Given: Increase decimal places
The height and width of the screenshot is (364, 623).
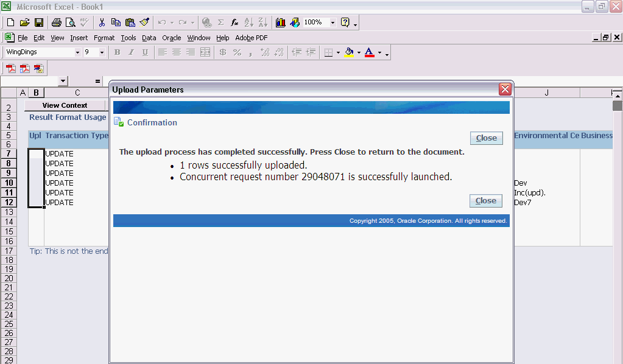Looking at the screenshot, I should click(265, 52).
